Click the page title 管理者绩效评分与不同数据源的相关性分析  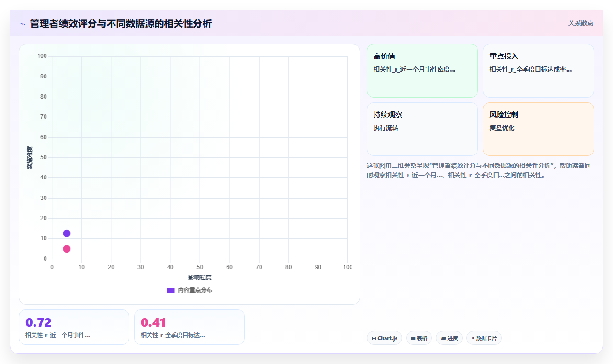(121, 24)
